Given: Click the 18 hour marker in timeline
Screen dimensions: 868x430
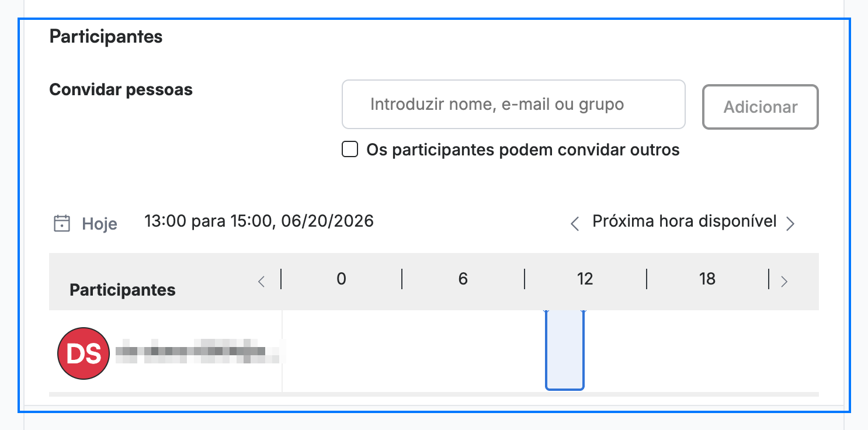Looking at the screenshot, I should pos(707,279).
